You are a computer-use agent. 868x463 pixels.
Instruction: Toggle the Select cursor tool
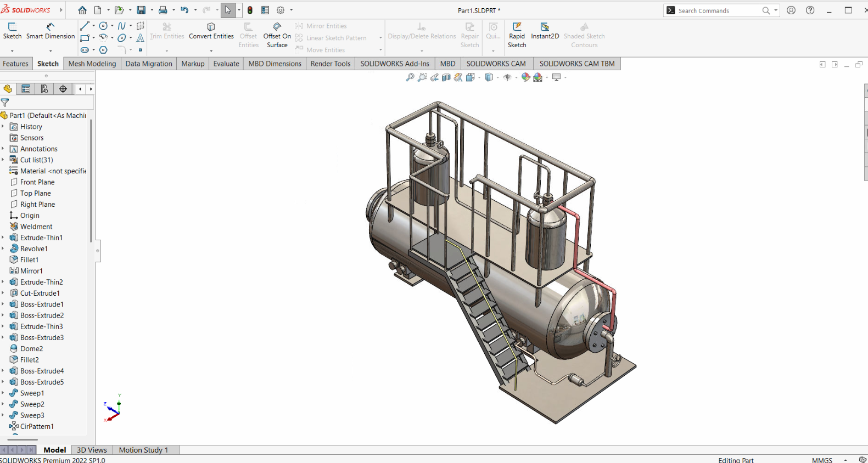tap(228, 10)
